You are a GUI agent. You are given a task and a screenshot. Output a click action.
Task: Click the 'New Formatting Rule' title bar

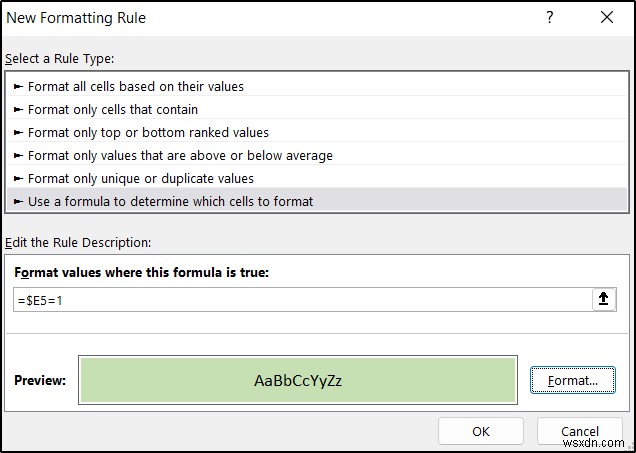pyautogui.click(x=250, y=18)
